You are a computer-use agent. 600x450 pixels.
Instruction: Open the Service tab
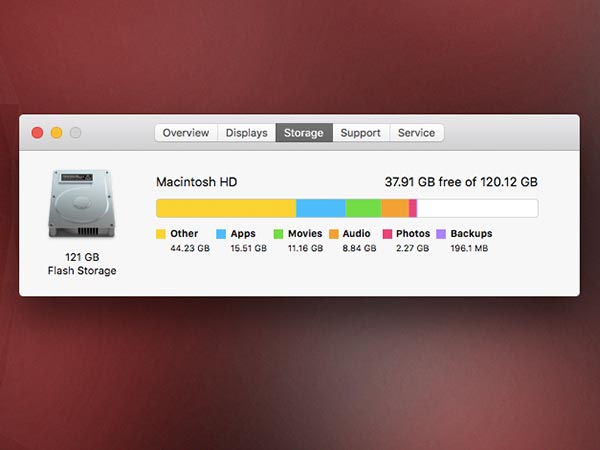pos(417,133)
